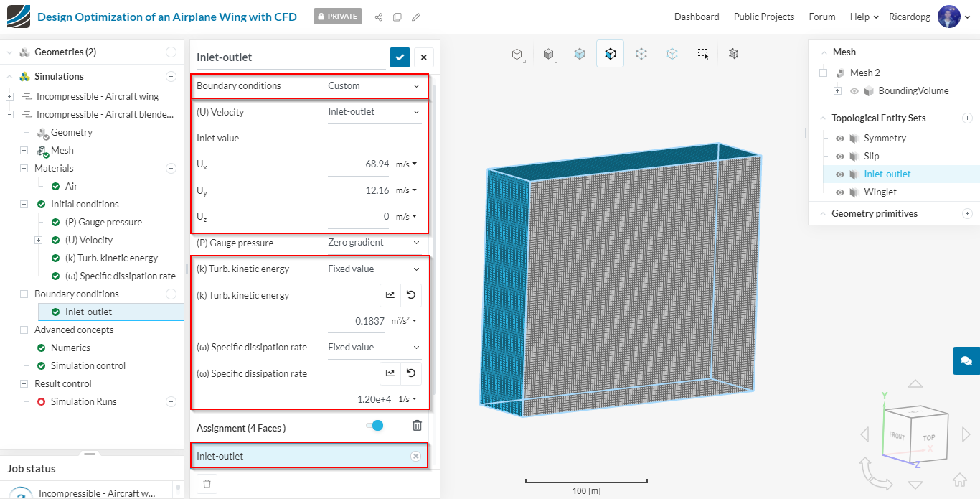Open the Turb. kinetic energy Fixed value dropdown
Image resolution: width=980 pixels, height=499 pixels.
click(374, 269)
